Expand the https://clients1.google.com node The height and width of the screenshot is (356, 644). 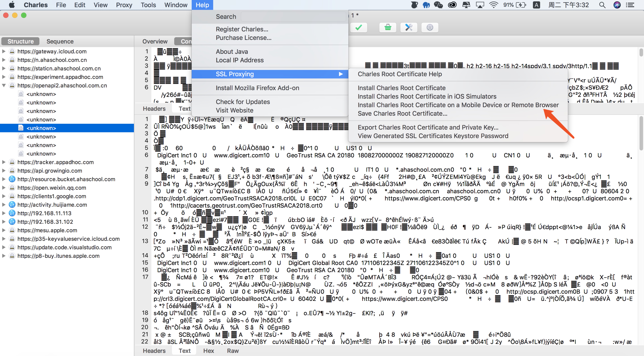click(x=4, y=196)
